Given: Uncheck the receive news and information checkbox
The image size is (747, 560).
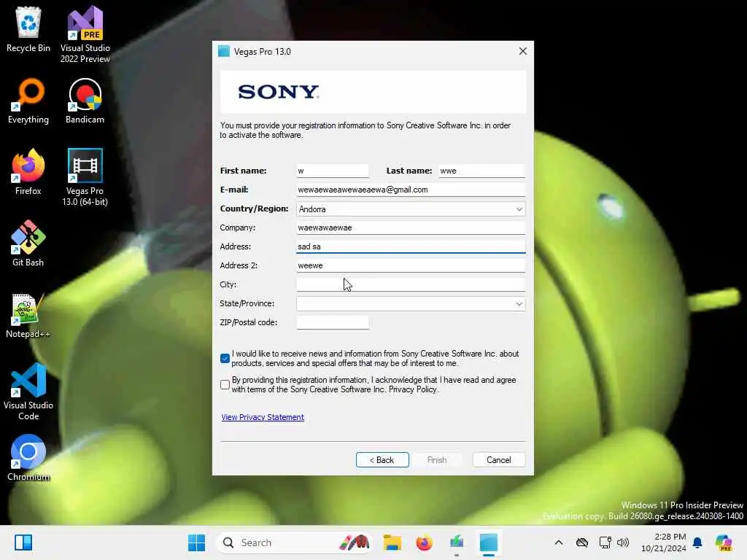Looking at the screenshot, I should (225, 358).
